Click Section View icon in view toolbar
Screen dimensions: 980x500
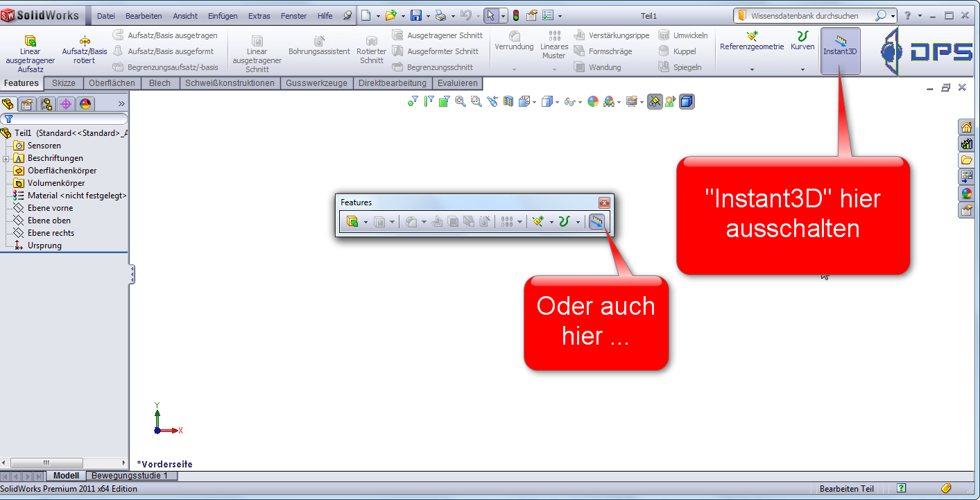coord(508,101)
